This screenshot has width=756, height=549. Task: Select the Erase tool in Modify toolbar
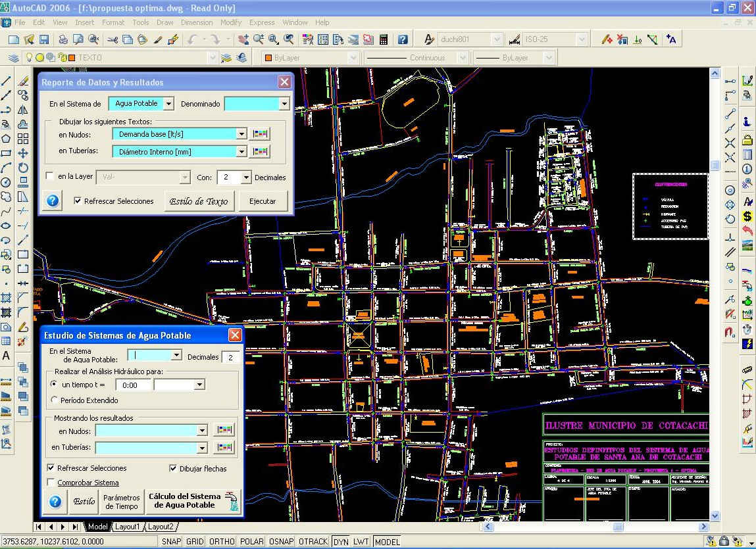(x=23, y=82)
